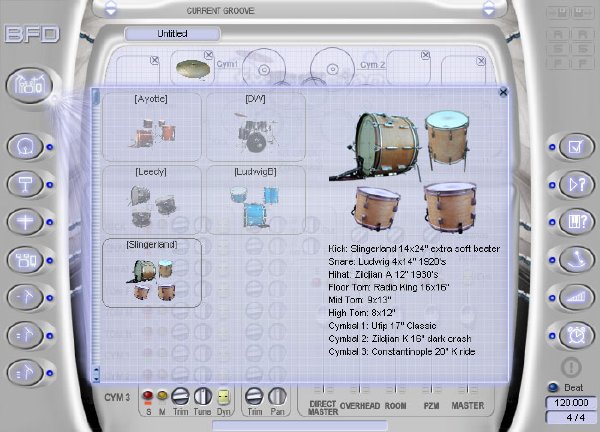Click groove arrows at right end of groove bar
The width and height of the screenshot is (600, 432).
[x=489, y=8]
